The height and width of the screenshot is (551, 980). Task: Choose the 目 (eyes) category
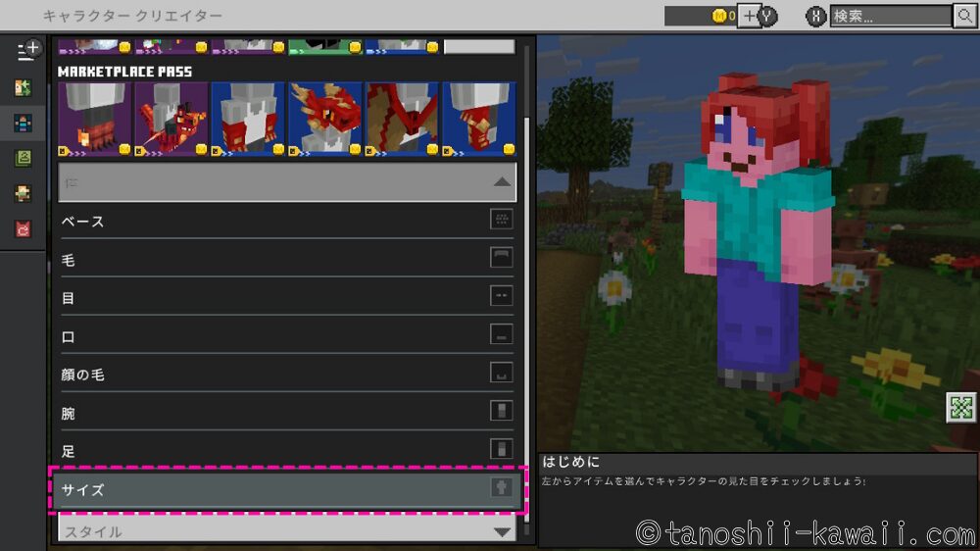(x=286, y=297)
